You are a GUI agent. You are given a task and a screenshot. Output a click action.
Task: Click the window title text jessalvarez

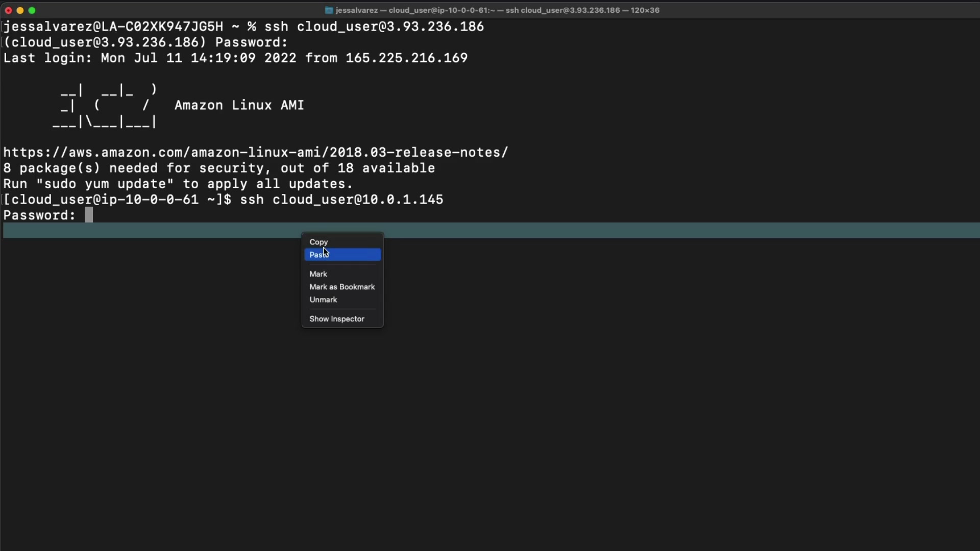pos(356,10)
